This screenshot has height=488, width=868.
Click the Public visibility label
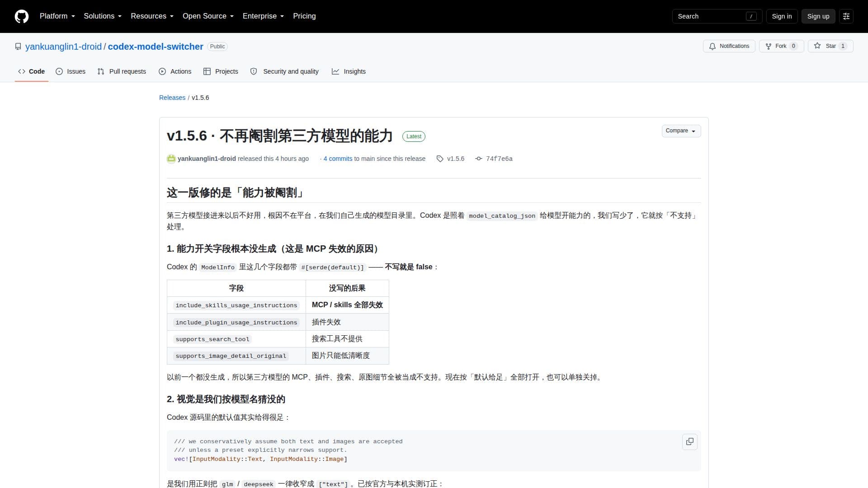pyautogui.click(x=217, y=47)
